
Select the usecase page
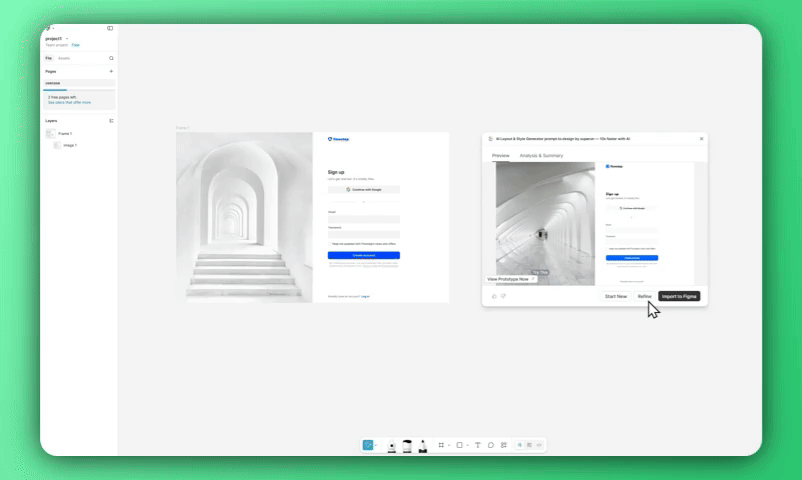79,83
